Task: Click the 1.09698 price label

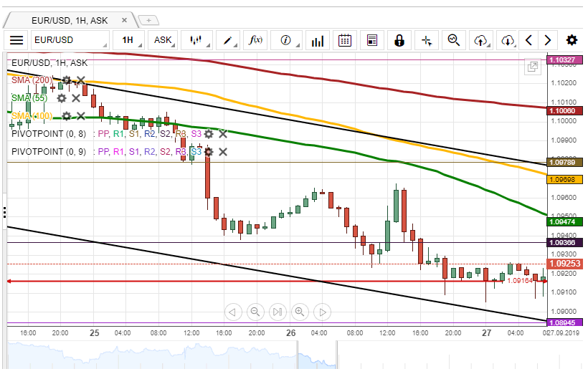Action: 564,180
